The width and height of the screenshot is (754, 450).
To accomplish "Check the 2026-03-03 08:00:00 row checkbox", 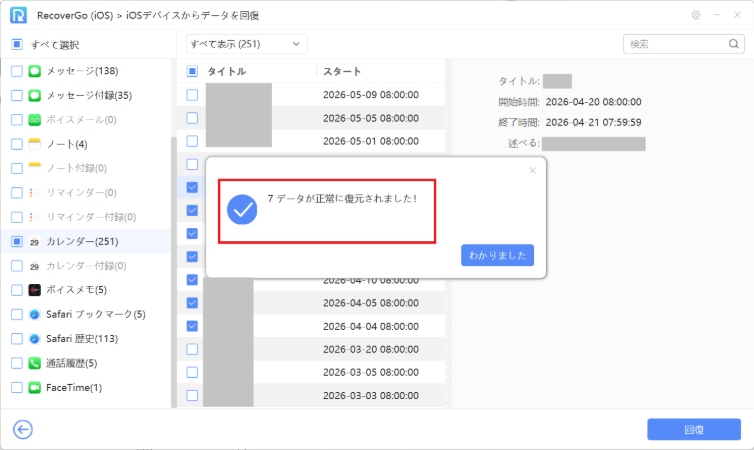I will pyautogui.click(x=192, y=395).
